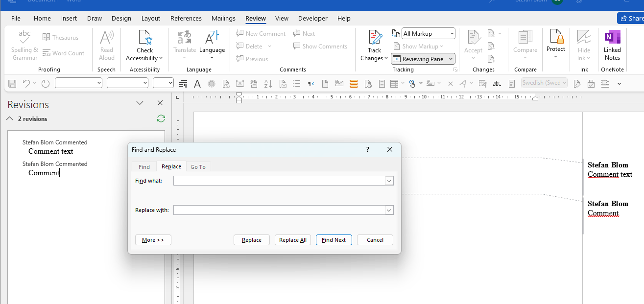Screen dimensions: 644x304
Task: Expand the Find what history dropdown
Action: coord(389,181)
